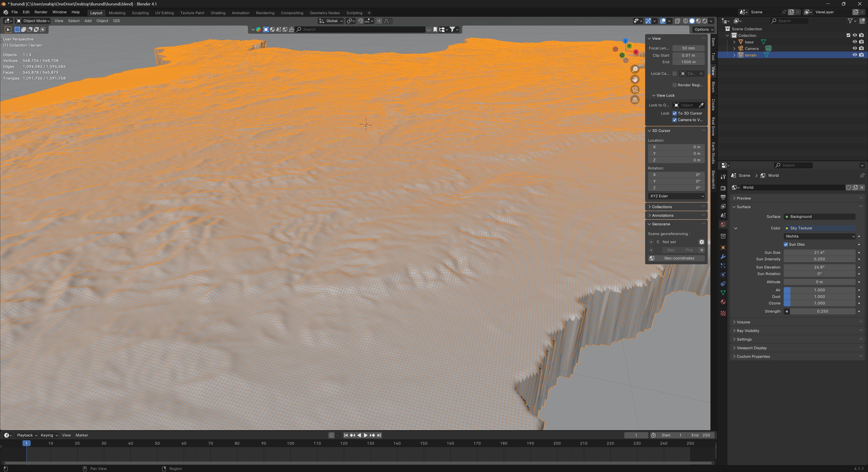The image size is (868, 472).
Task: Click the pan view hand gizmo
Action: point(635,80)
